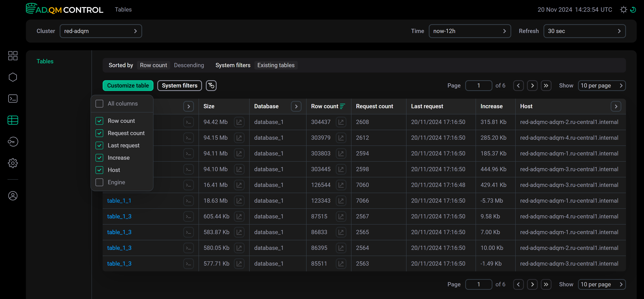Click the hexagon cluster sidebar icon
The width and height of the screenshot is (644, 299).
[x=13, y=77]
